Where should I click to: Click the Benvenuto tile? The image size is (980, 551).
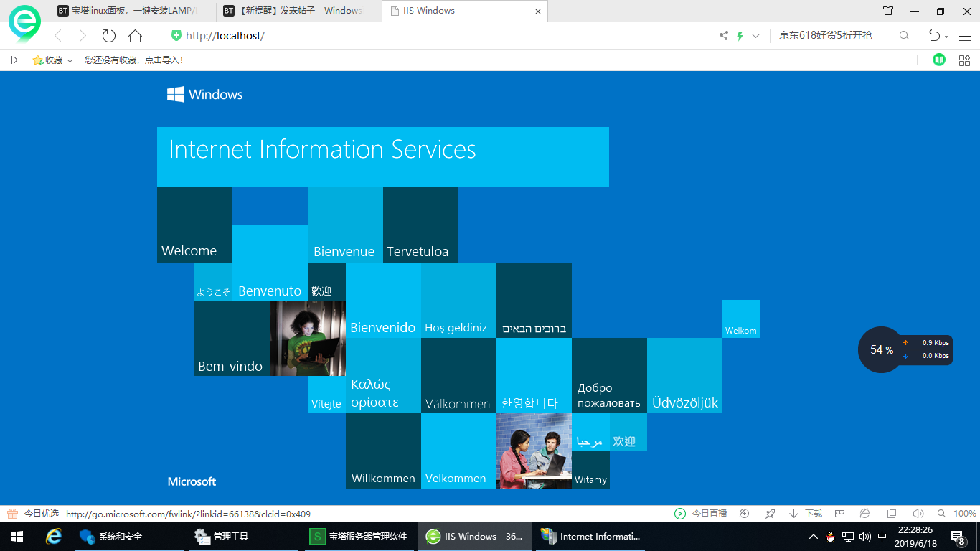270,263
